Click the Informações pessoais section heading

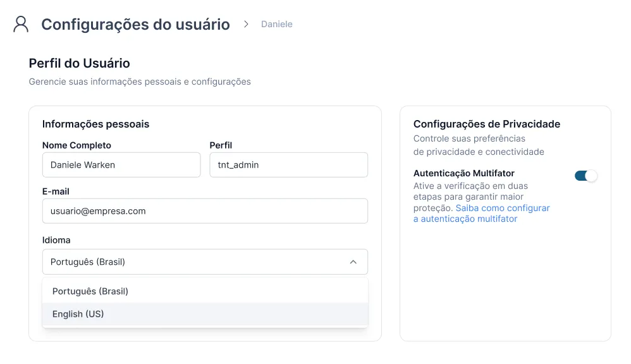point(95,124)
